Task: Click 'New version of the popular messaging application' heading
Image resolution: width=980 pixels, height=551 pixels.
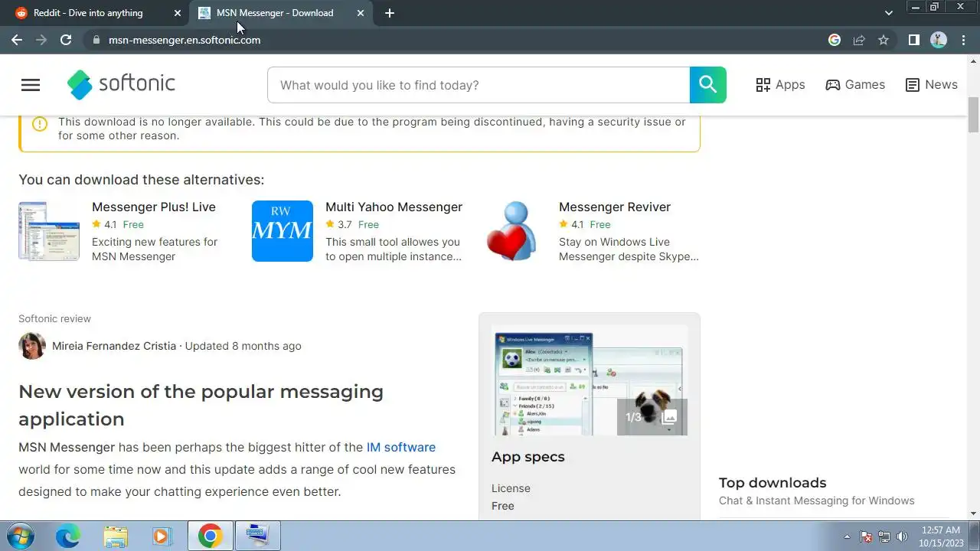Action: click(x=201, y=405)
